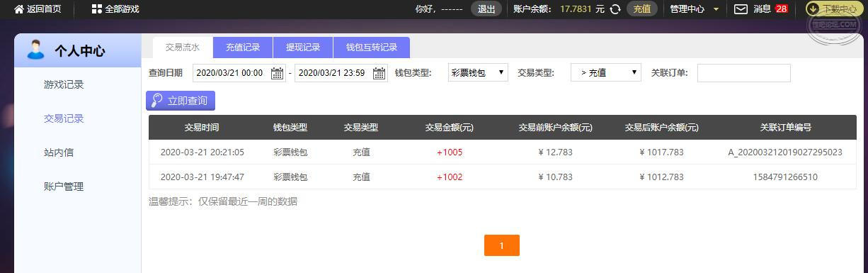Click the 退出 logout button

tap(486, 9)
